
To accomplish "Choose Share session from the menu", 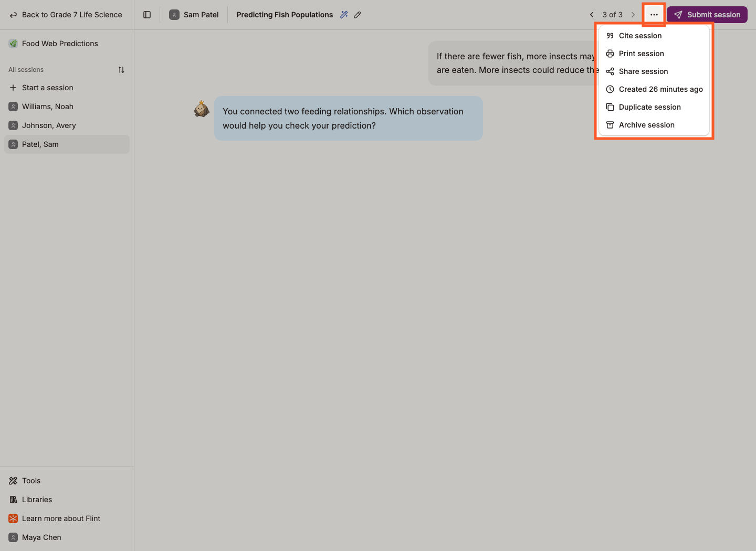I will (654, 71).
